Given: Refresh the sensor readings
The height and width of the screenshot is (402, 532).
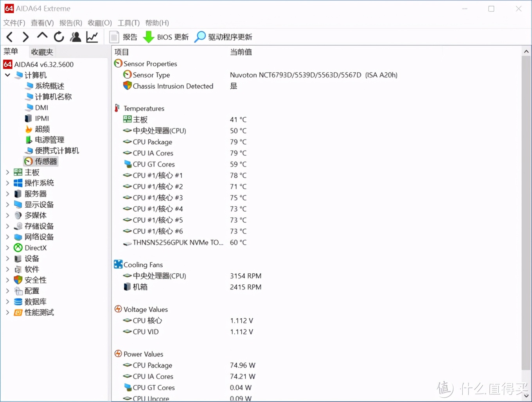Looking at the screenshot, I should click(59, 37).
